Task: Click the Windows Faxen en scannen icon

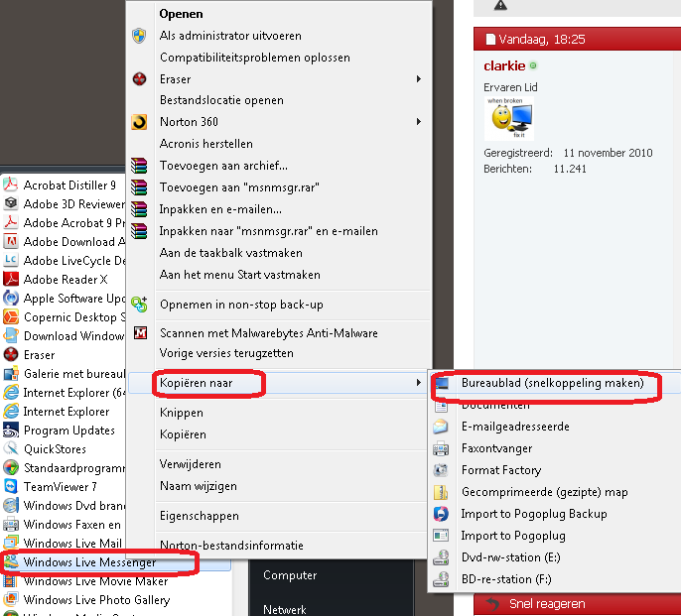Action: click(10, 525)
